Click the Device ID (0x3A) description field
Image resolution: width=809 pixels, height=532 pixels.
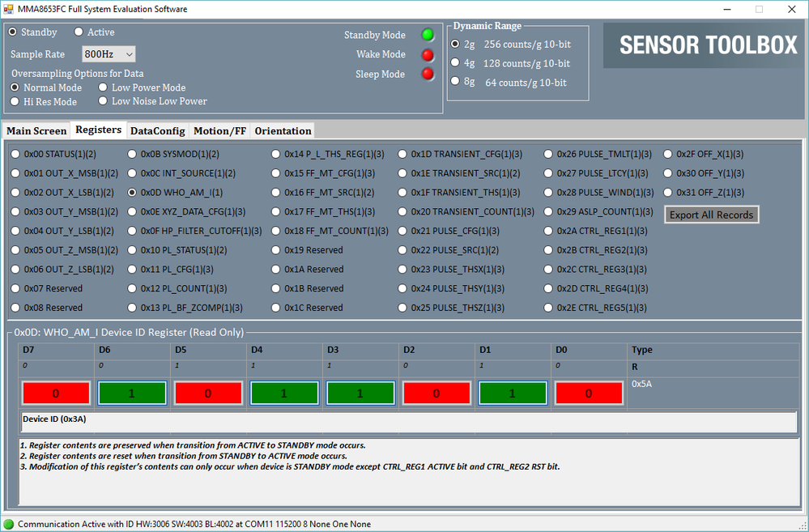pos(409,422)
